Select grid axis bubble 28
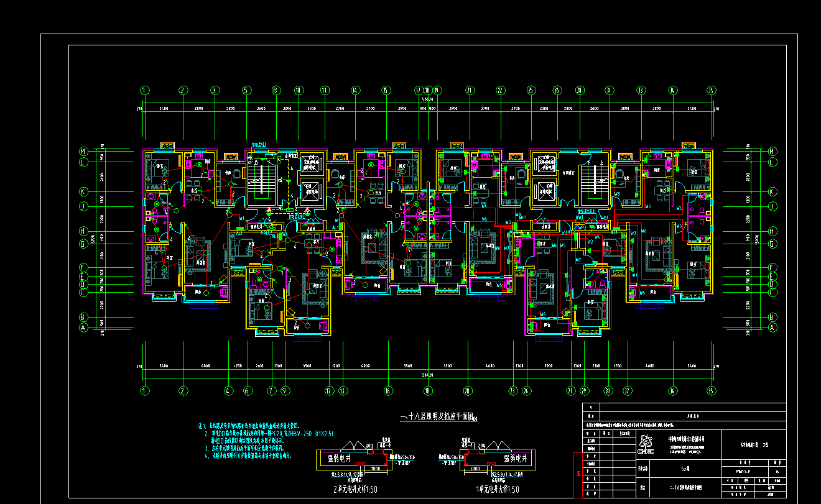821x504 pixels. click(580, 90)
